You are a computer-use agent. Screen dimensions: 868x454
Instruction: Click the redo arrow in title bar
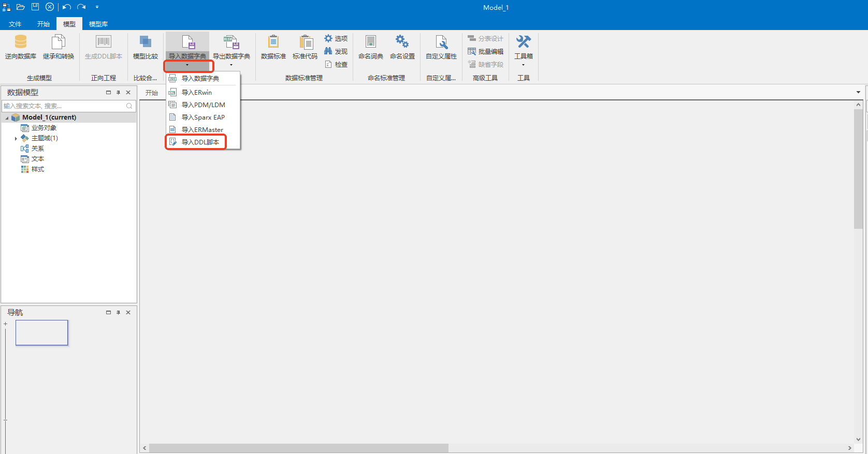click(x=81, y=7)
